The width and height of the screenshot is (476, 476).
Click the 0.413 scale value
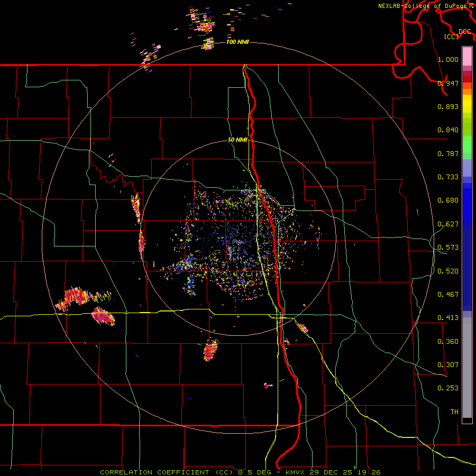tap(448, 318)
